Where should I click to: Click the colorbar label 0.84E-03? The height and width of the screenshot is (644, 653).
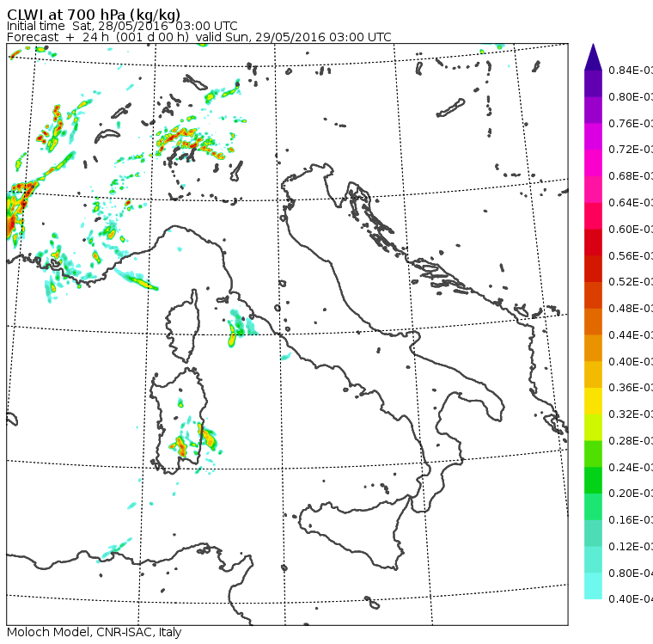(x=631, y=70)
